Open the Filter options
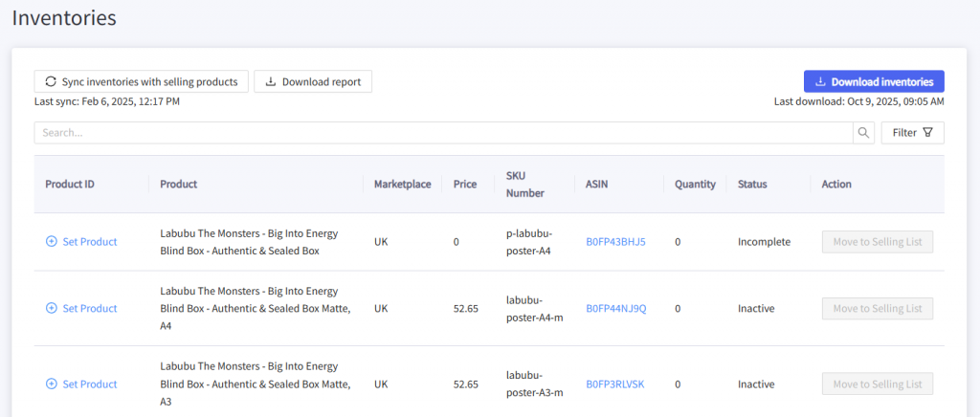 [x=912, y=133]
